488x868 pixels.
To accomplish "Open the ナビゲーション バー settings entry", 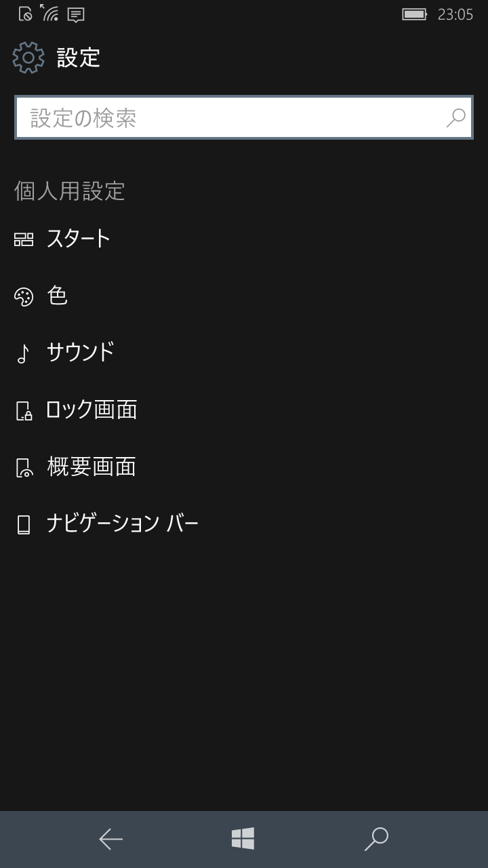I will (123, 524).
